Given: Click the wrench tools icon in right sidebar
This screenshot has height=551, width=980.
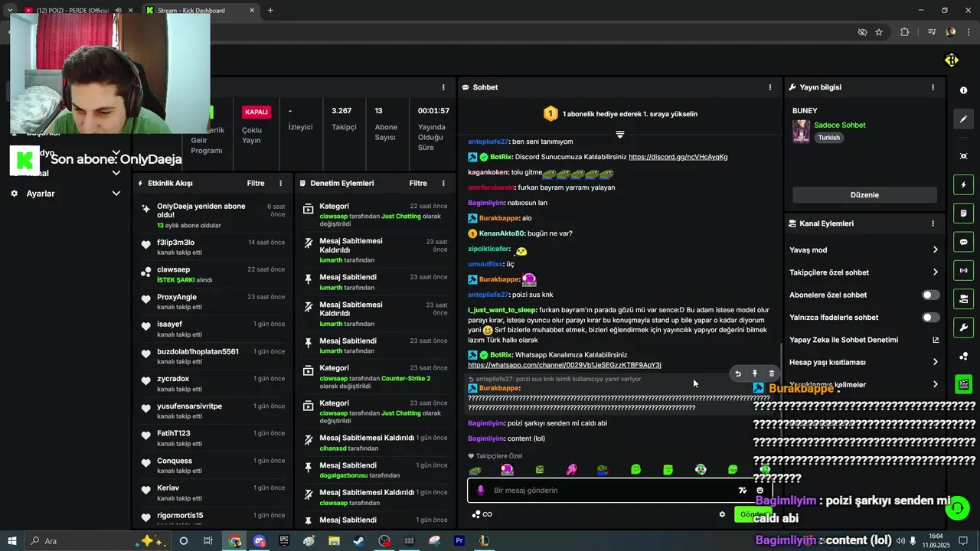Looking at the screenshot, I should (963, 328).
